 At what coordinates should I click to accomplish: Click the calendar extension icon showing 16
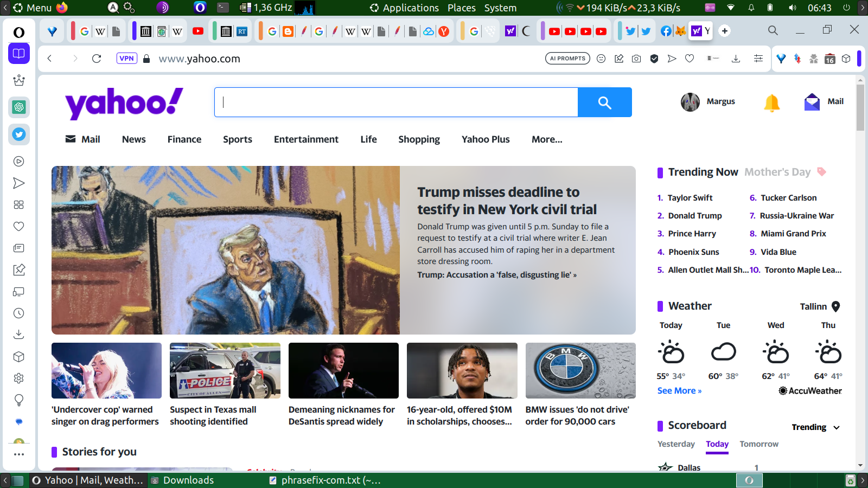click(x=830, y=59)
